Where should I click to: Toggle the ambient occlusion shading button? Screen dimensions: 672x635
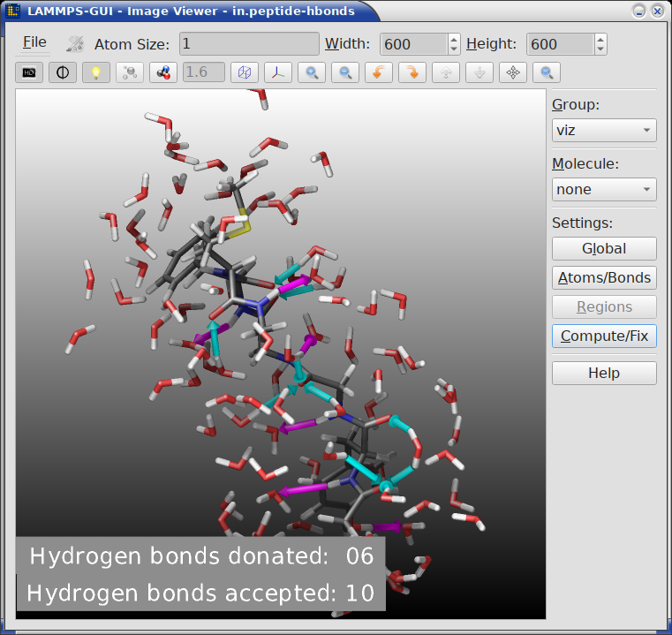point(63,72)
